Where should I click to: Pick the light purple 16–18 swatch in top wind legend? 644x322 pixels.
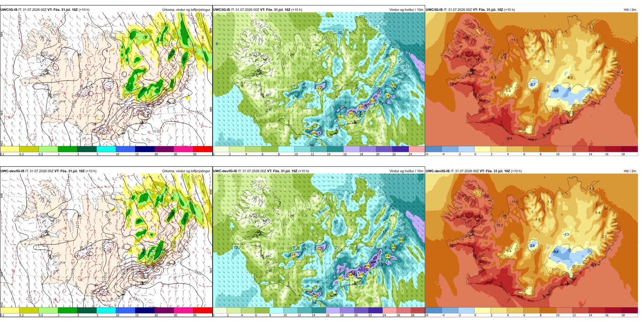coord(351,149)
